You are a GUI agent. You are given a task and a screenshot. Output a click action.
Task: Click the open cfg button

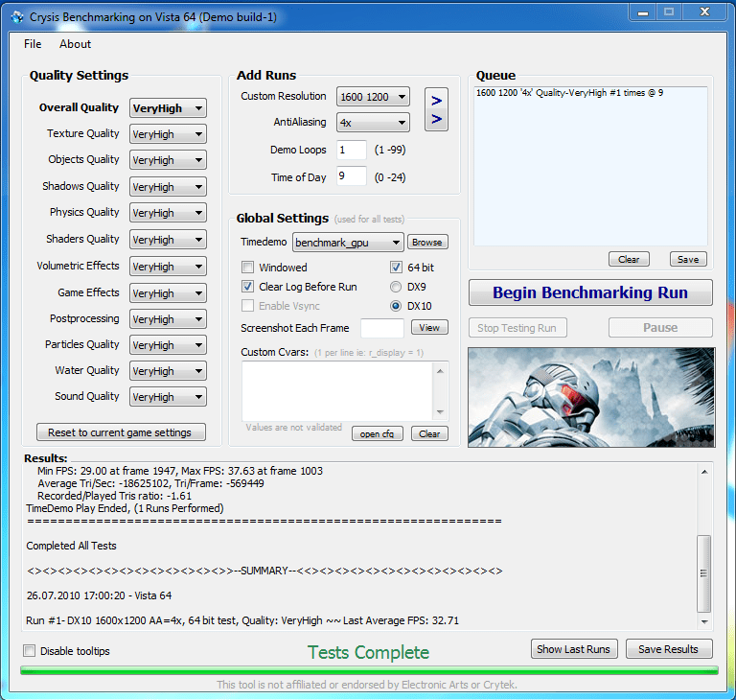pyautogui.click(x=377, y=433)
